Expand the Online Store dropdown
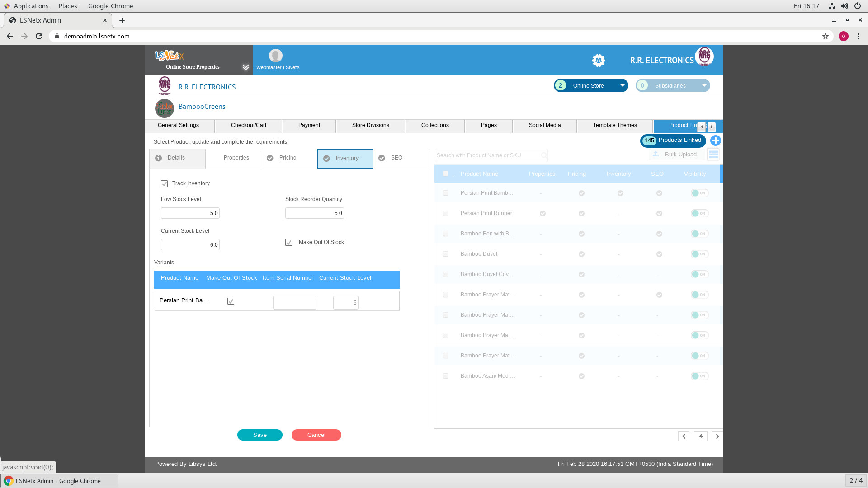868x488 pixels. click(x=622, y=85)
